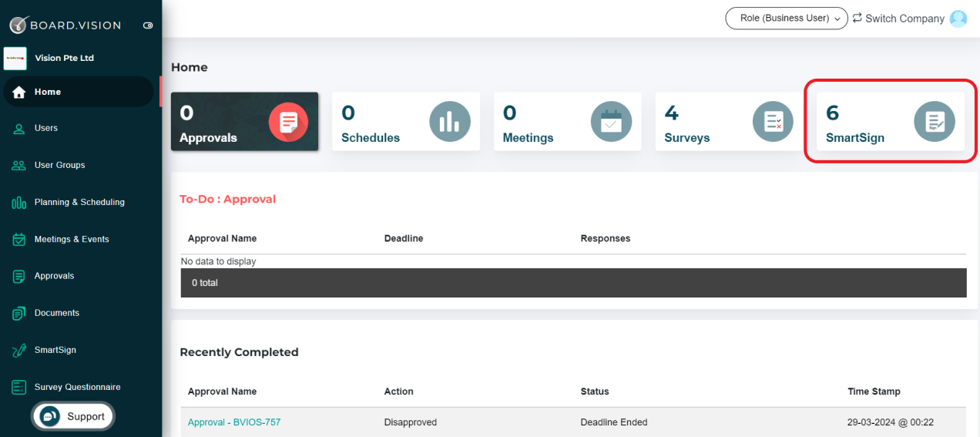The height and width of the screenshot is (437, 980).
Task: Toggle the sidebar collapse switch
Action: click(x=148, y=25)
